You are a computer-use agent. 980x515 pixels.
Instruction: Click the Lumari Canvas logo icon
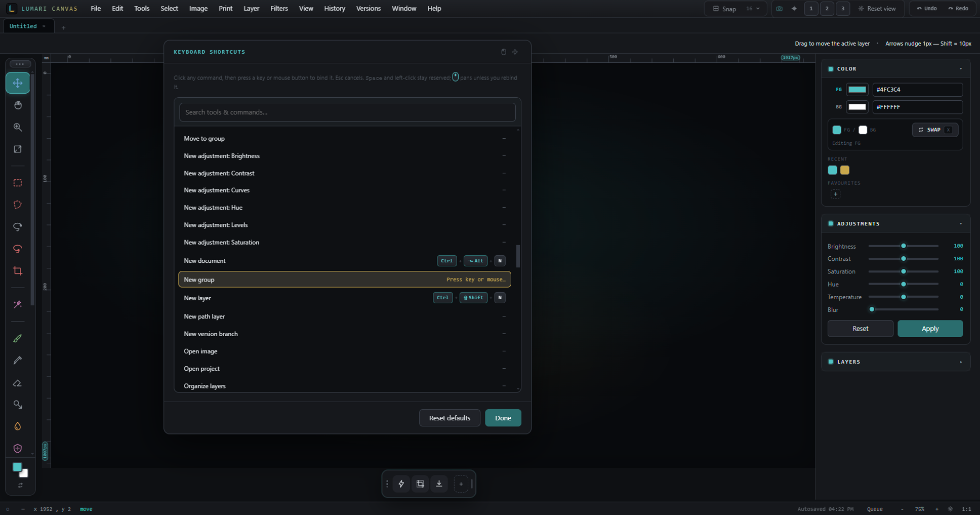point(12,9)
